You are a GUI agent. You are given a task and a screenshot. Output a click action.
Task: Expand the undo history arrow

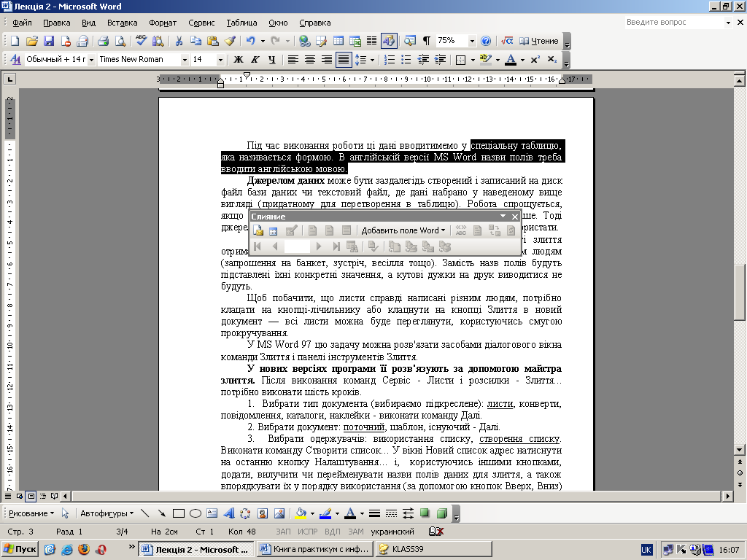(263, 42)
